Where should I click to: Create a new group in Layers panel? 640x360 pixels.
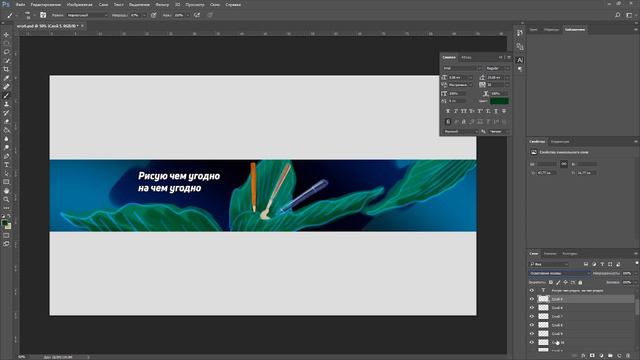[610, 356]
